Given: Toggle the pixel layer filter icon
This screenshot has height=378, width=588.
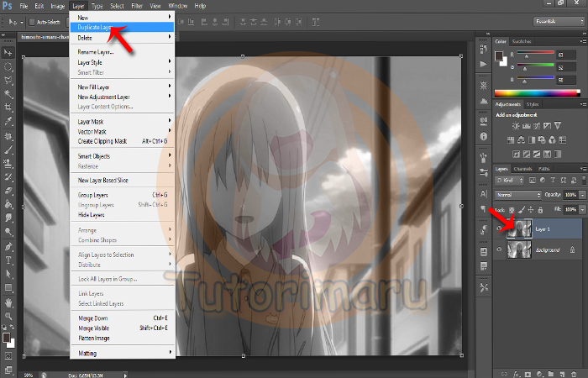Looking at the screenshot, I should click(532, 181).
